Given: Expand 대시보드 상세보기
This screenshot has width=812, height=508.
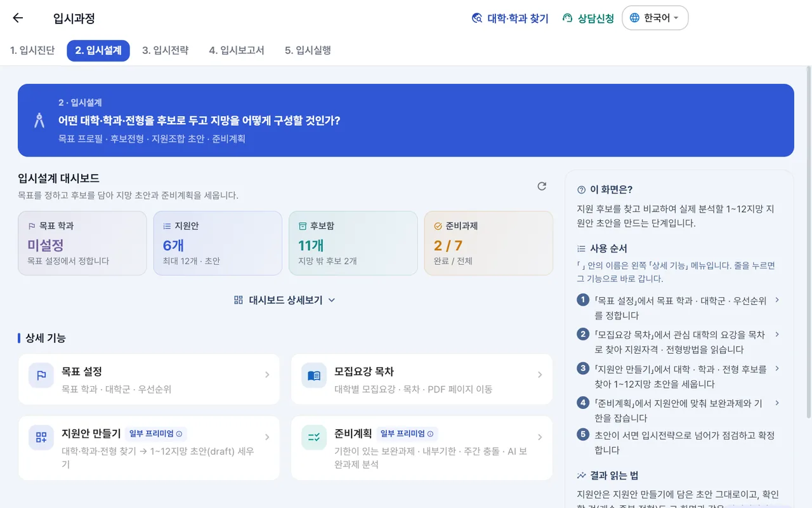Looking at the screenshot, I should [285, 300].
